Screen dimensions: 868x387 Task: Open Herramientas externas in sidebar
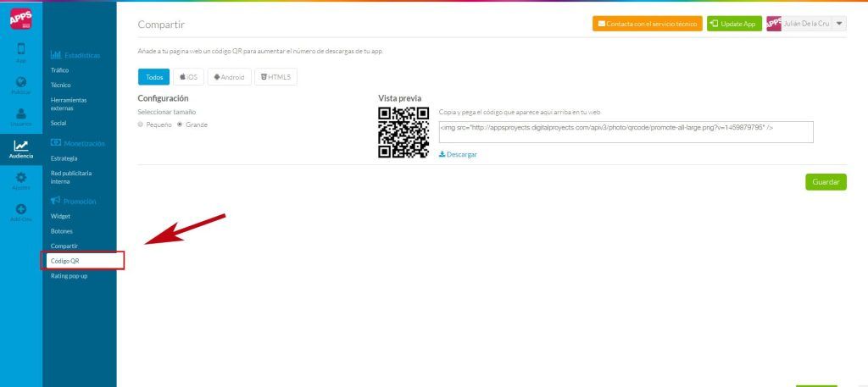click(x=69, y=104)
